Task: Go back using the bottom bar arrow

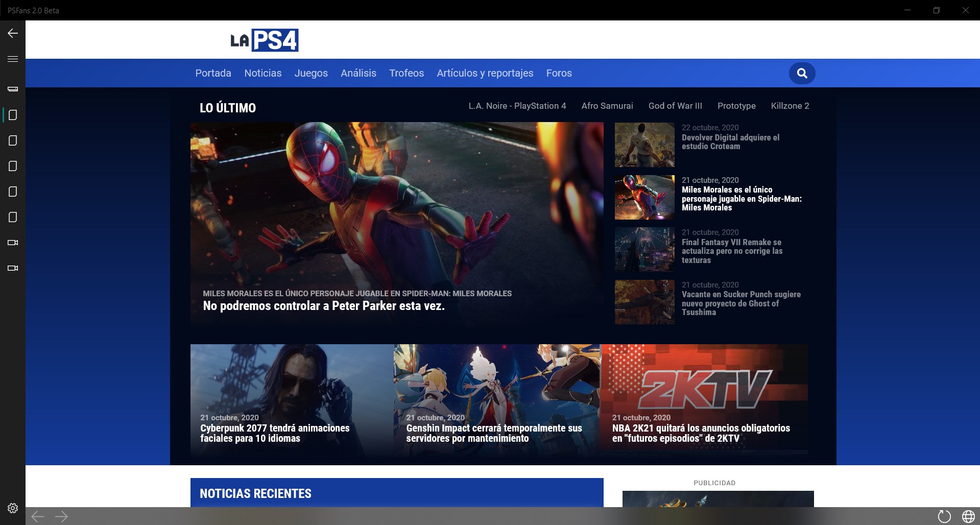Action: [37, 516]
